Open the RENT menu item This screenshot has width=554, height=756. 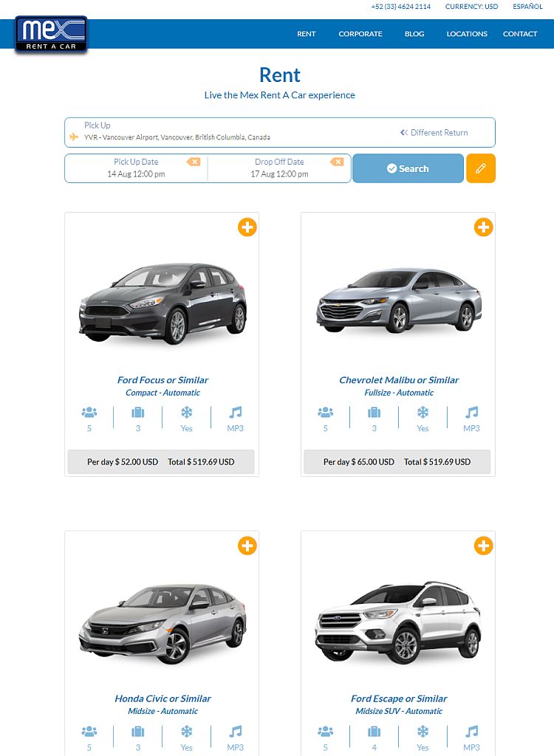(x=306, y=34)
